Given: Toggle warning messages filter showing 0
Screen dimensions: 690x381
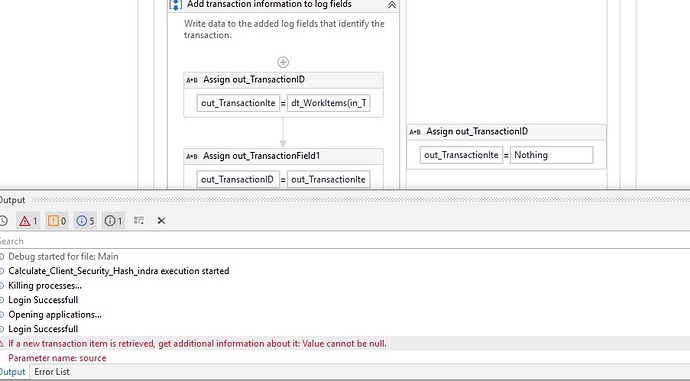Looking at the screenshot, I should tap(57, 221).
